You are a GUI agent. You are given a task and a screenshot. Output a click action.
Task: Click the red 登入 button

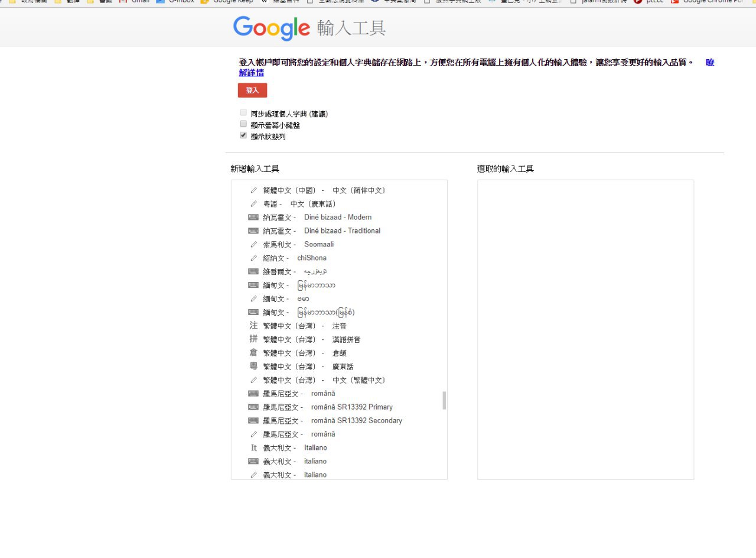point(252,90)
